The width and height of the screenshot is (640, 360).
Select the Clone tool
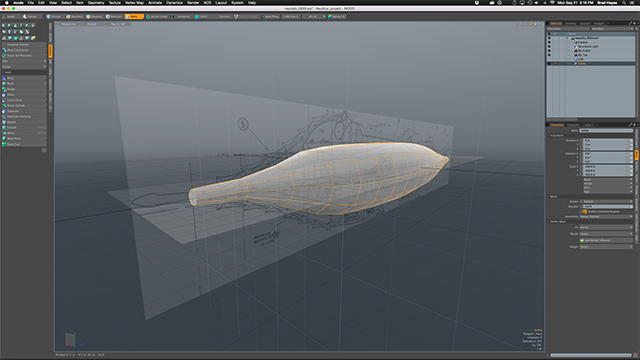click(24, 94)
